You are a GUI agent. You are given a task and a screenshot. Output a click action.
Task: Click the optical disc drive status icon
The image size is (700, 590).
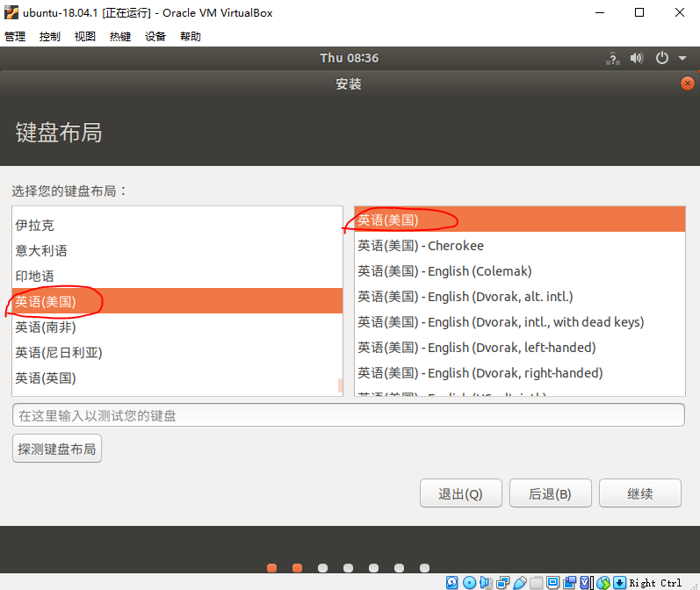(469, 582)
